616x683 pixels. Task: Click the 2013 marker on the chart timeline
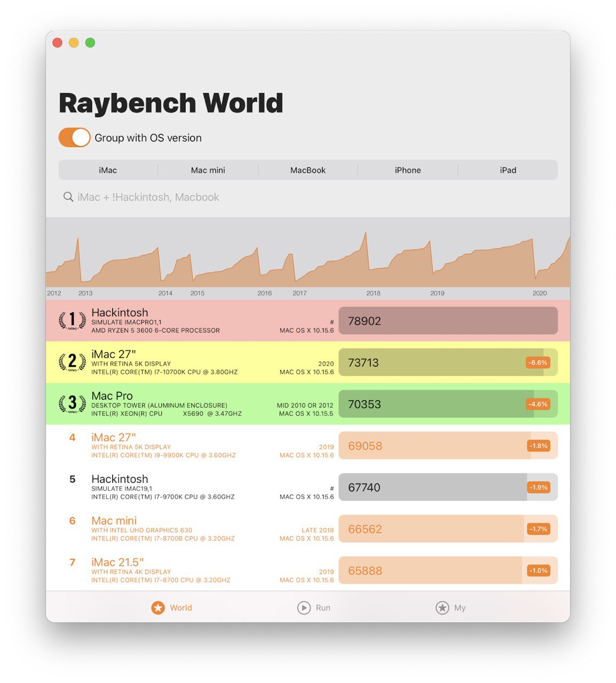tap(85, 293)
